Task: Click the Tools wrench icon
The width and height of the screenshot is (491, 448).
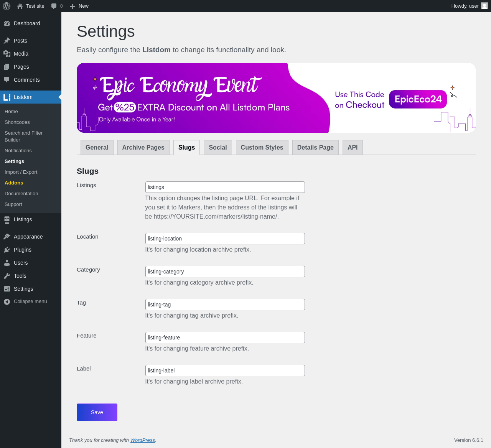Action: (7, 276)
